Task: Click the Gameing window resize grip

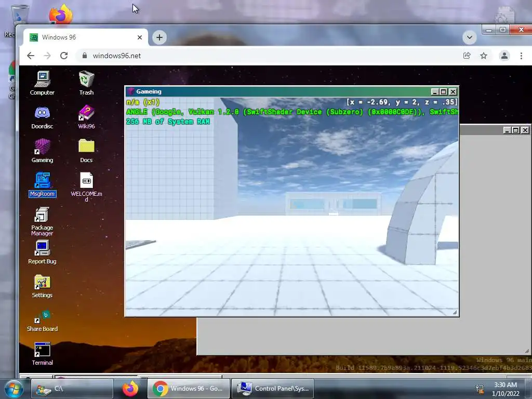Action: click(455, 312)
